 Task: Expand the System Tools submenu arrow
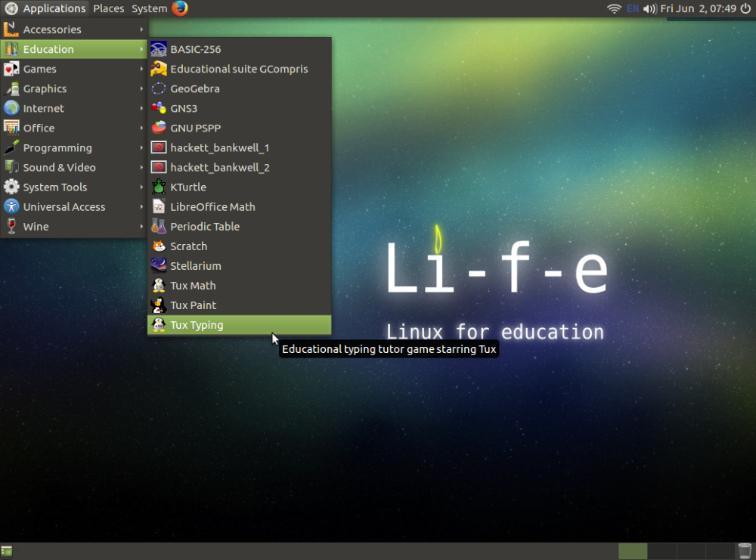coord(142,187)
